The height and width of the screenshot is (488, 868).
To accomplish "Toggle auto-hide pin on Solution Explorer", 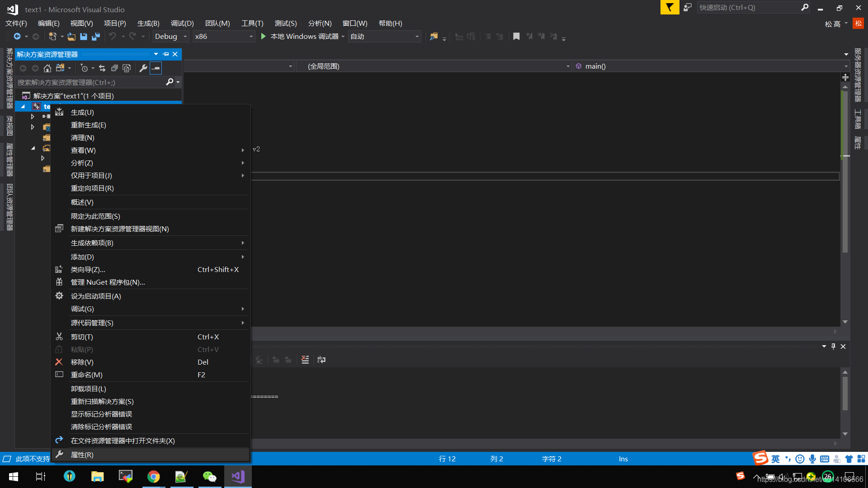I will click(165, 54).
